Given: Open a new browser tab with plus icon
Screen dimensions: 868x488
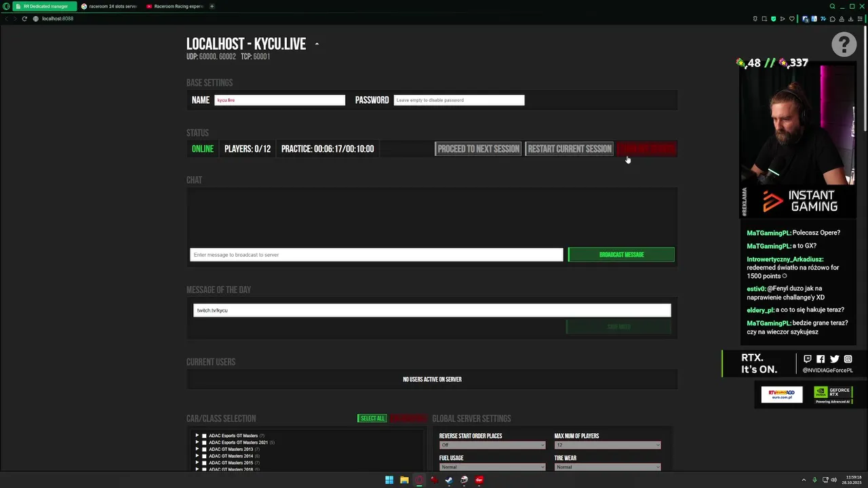Looking at the screenshot, I should (212, 6).
